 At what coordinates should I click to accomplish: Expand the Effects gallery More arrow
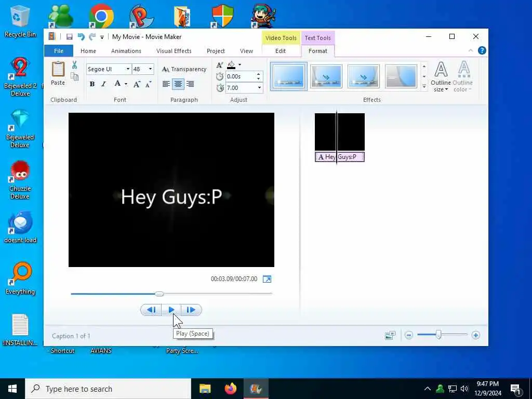(x=424, y=87)
